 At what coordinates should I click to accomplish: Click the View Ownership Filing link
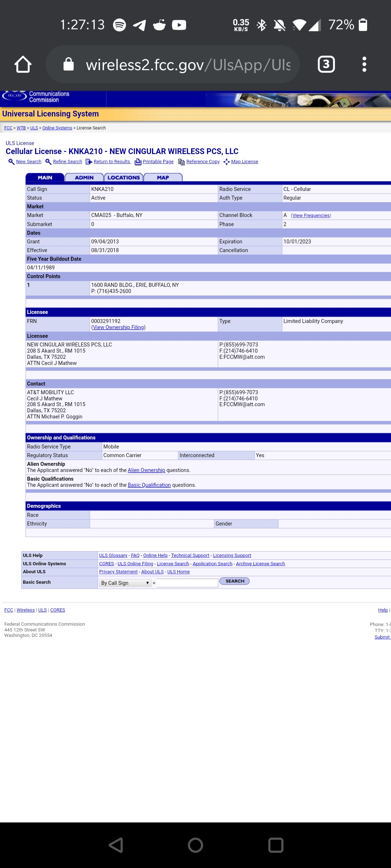pos(118,327)
